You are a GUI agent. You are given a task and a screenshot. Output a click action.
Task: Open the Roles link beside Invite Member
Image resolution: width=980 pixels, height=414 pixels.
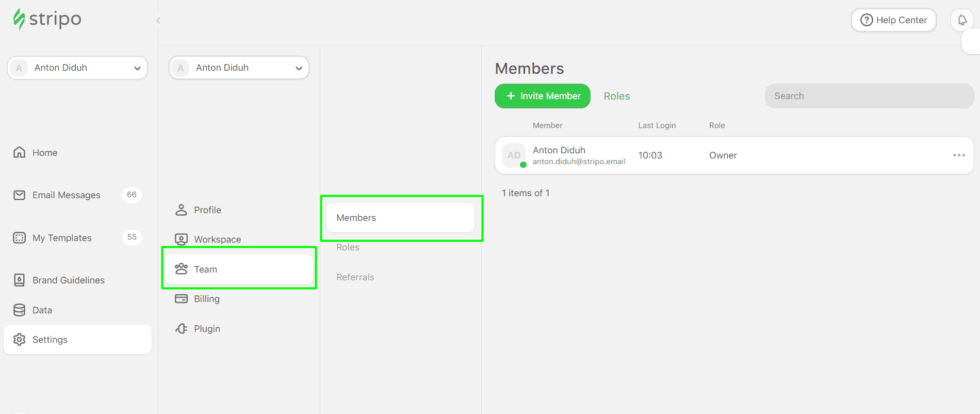[x=616, y=97]
